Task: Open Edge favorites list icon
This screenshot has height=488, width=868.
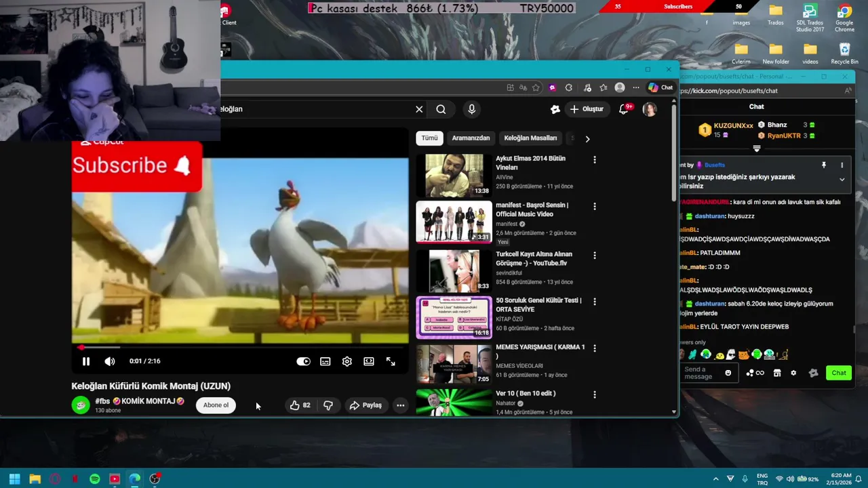Action: pos(603,87)
